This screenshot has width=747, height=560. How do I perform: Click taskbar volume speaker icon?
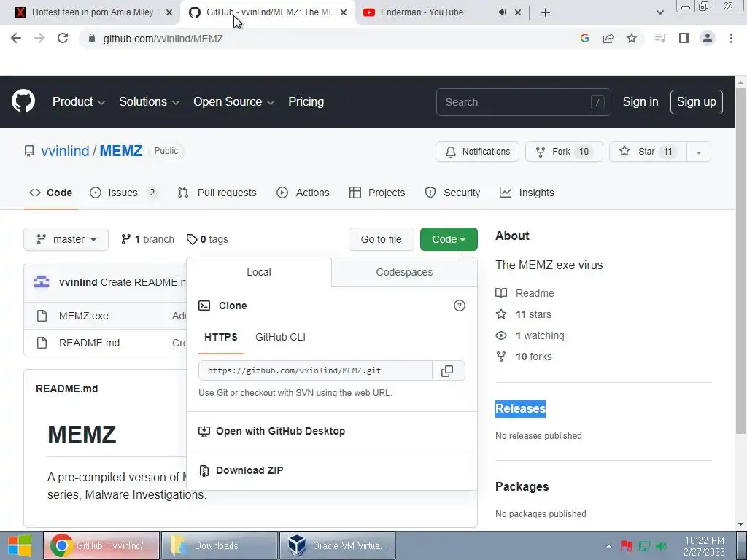[661, 546]
